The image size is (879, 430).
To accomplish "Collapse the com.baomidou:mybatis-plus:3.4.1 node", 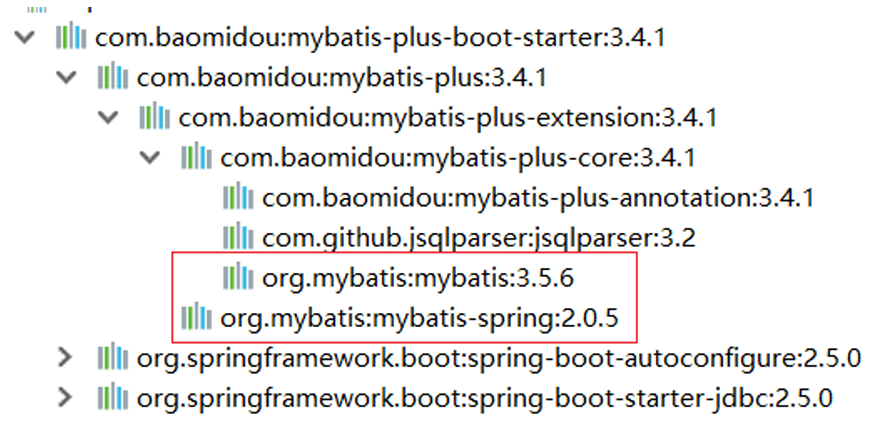I will 67,78.
